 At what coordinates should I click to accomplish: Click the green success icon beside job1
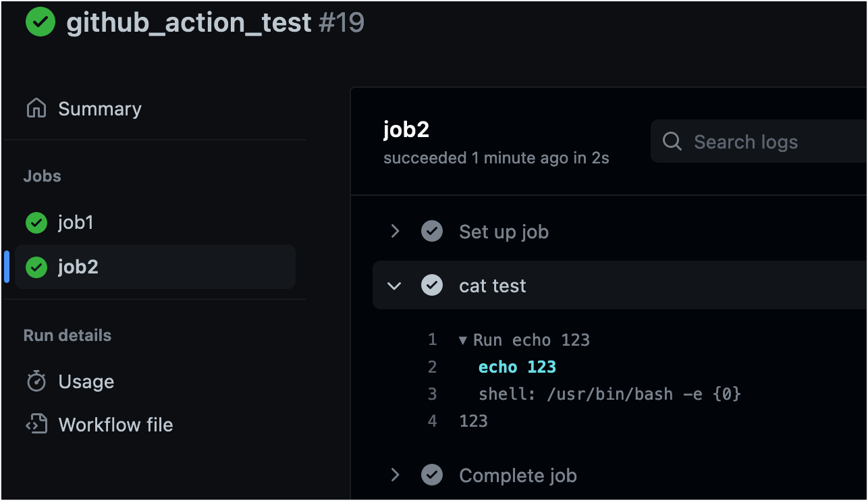(36, 222)
